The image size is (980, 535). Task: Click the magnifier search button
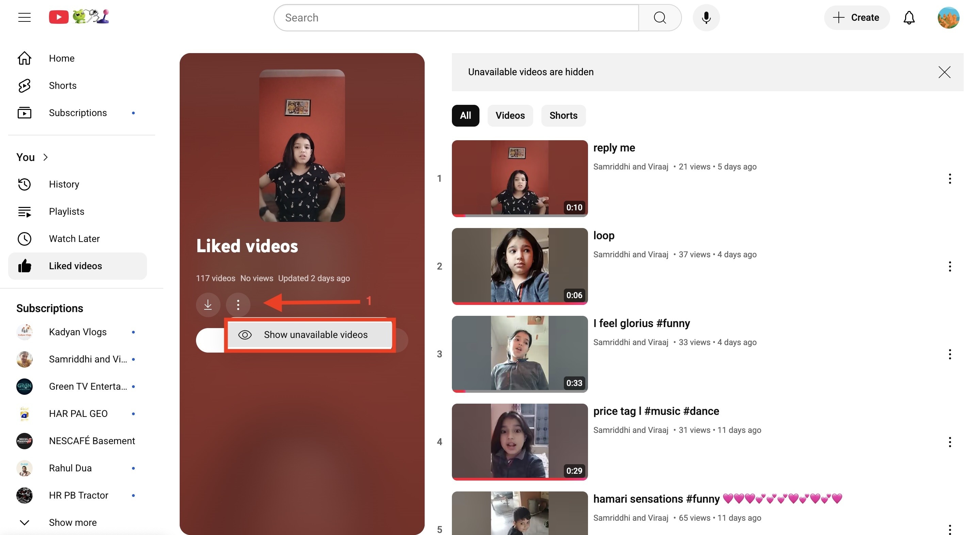click(660, 17)
